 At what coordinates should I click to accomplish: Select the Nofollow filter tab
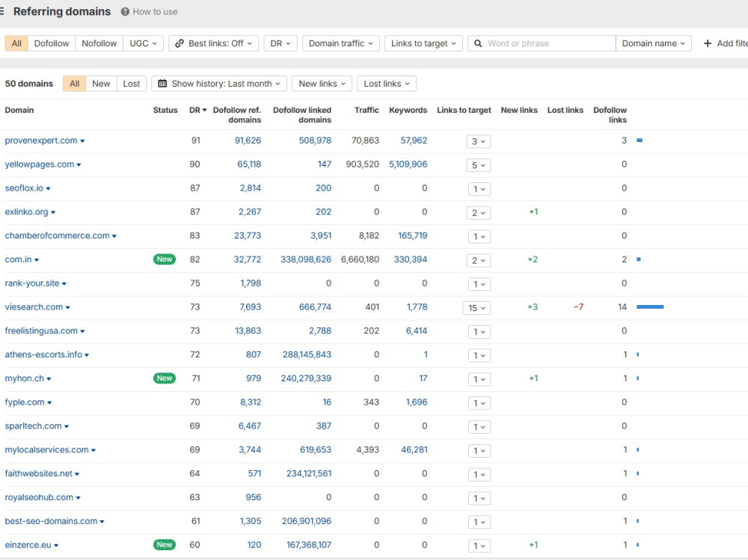coord(99,43)
